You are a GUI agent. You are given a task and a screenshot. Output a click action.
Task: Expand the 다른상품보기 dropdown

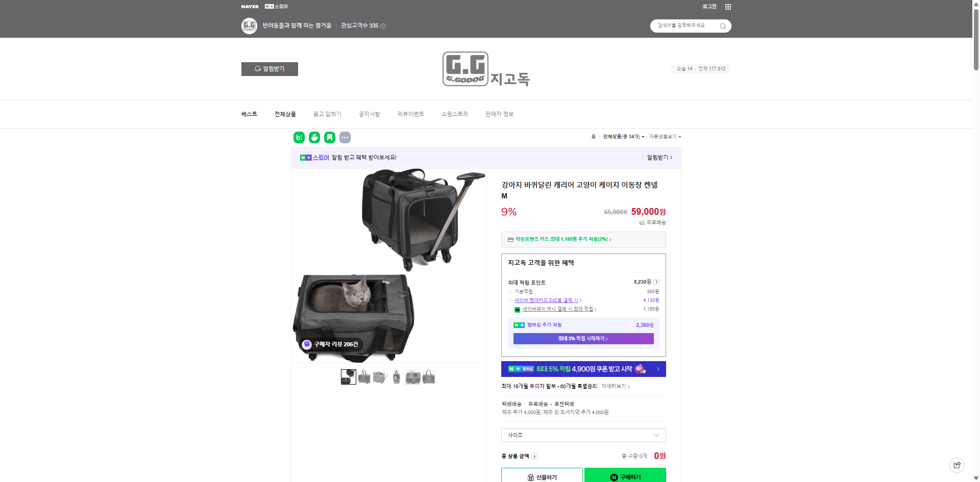[665, 137]
